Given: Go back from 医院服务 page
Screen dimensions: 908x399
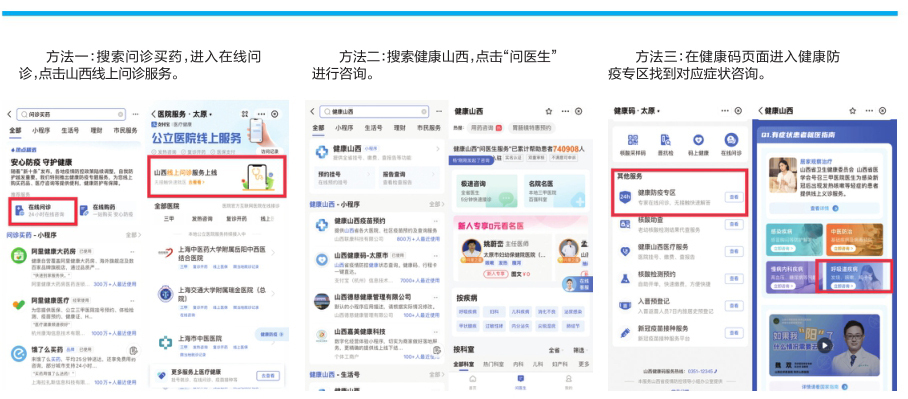Looking at the screenshot, I should pyautogui.click(x=153, y=114).
